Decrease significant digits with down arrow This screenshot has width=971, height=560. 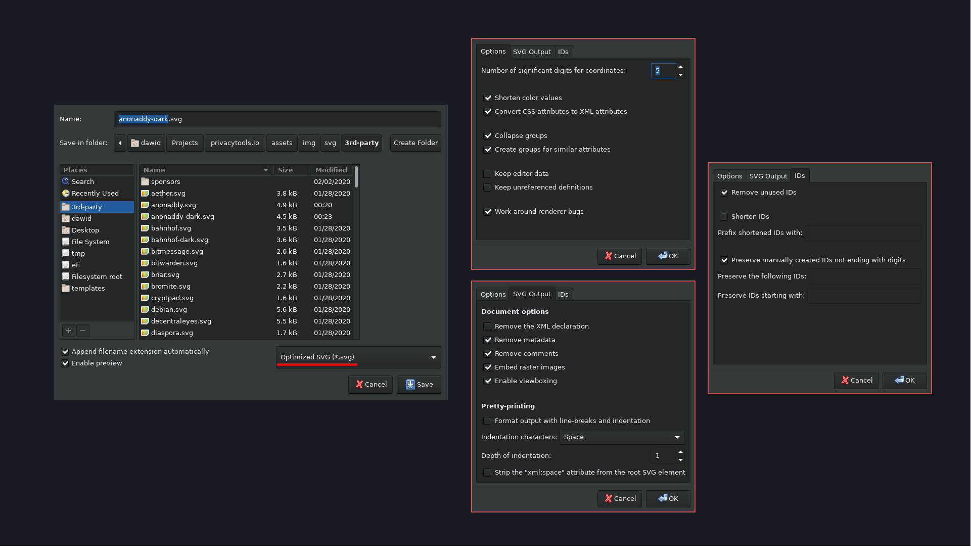(680, 75)
